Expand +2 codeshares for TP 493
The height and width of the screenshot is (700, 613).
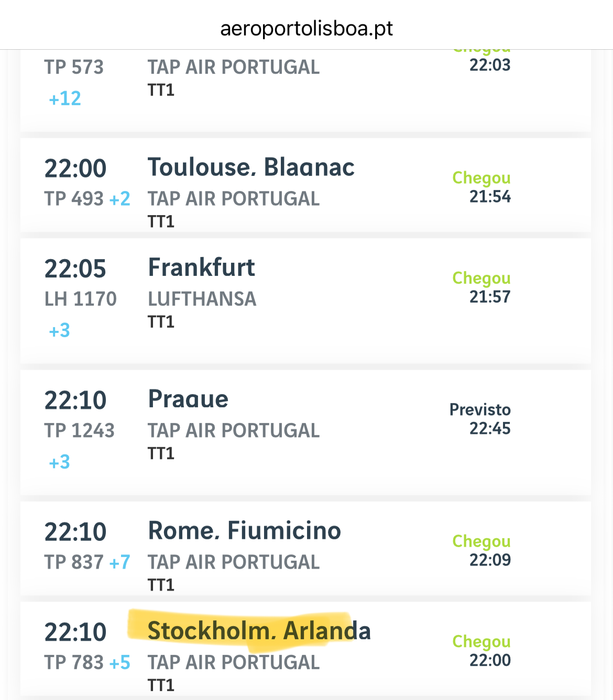(x=120, y=199)
